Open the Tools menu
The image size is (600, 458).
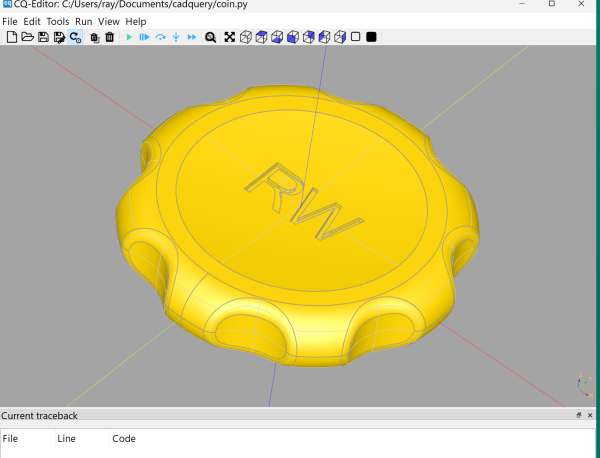[x=58, y=21]
